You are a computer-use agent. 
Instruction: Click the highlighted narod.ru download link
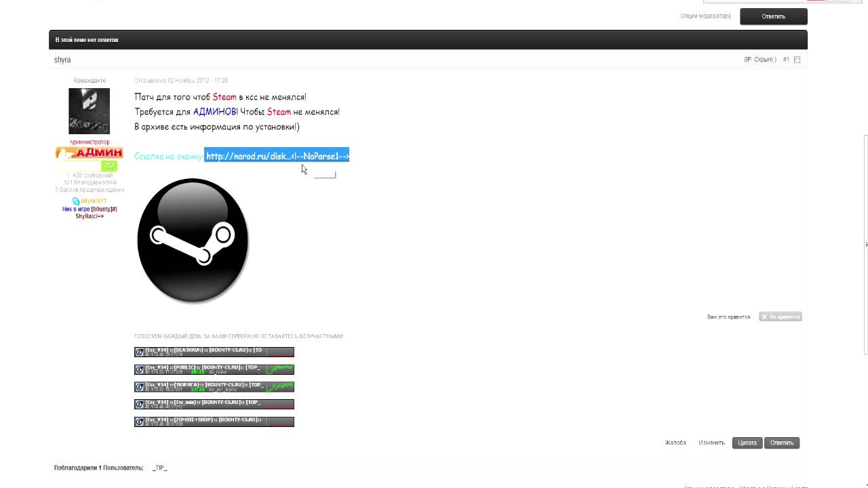click(277, 156)
